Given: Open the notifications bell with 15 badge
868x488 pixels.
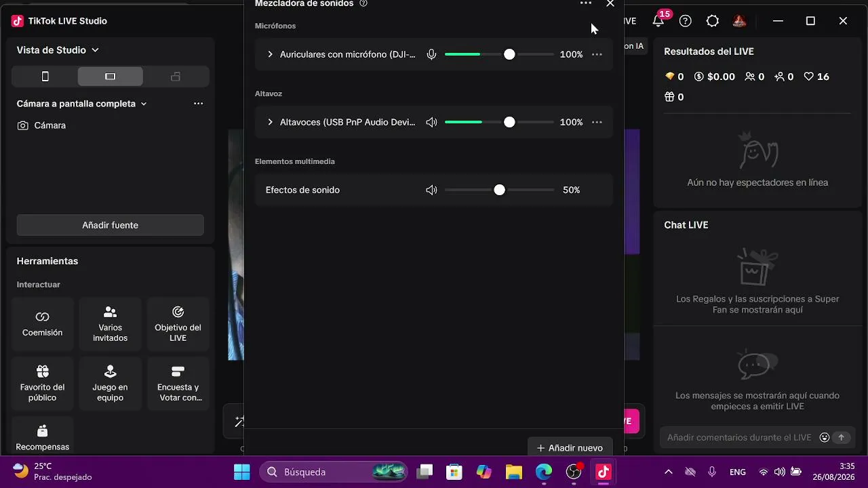Looking at the screenshot, I should pos(658,20).
